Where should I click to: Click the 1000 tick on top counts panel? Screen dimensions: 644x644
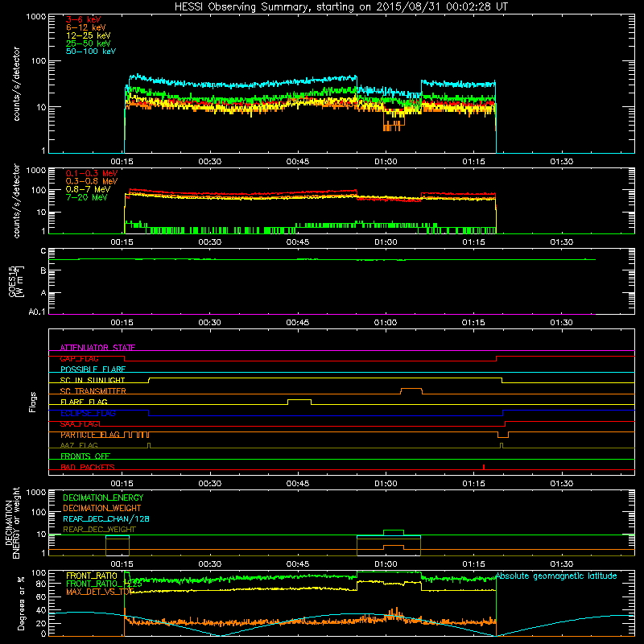[36, 17]
